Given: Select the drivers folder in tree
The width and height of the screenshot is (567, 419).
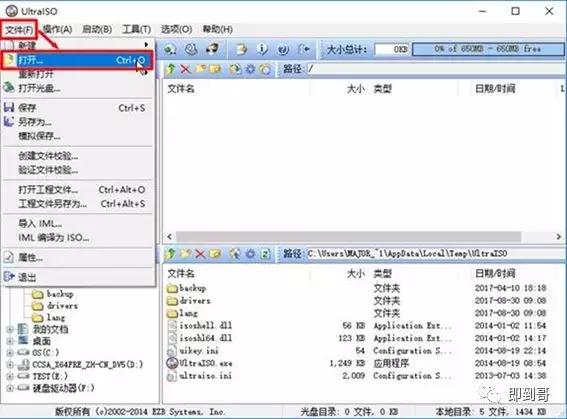Looking at the screenshot, I should pos(62,306).
